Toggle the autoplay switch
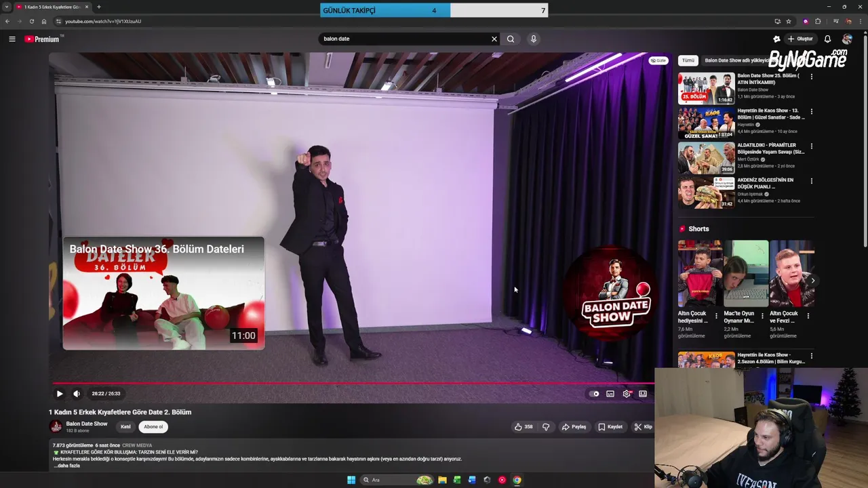Image resolution: width=868 pixels, height=488 pixels. coord(595,394)
